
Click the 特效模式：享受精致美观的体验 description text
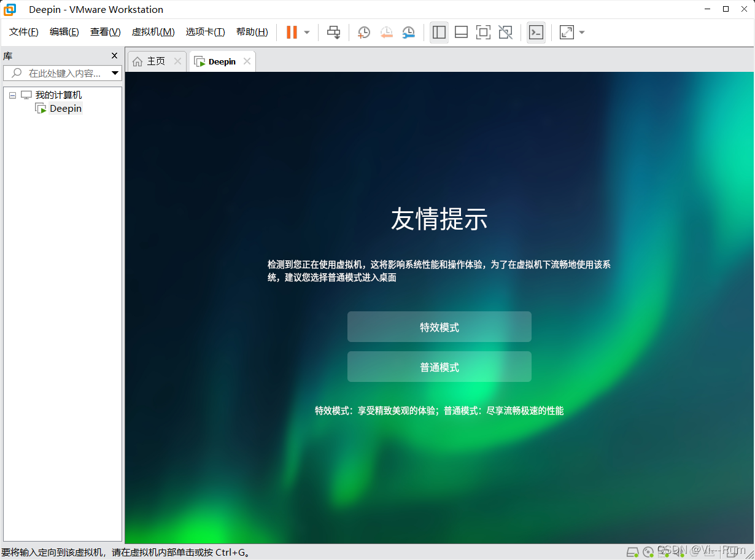439,410
